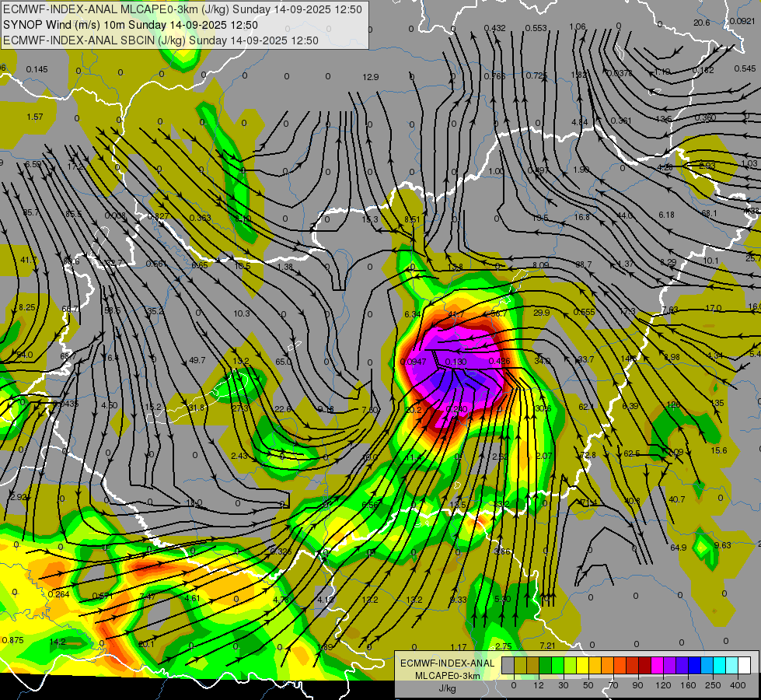Viewport: 761px width, 700px height.
Task: Click the map value 62.5
Action: 631,453
